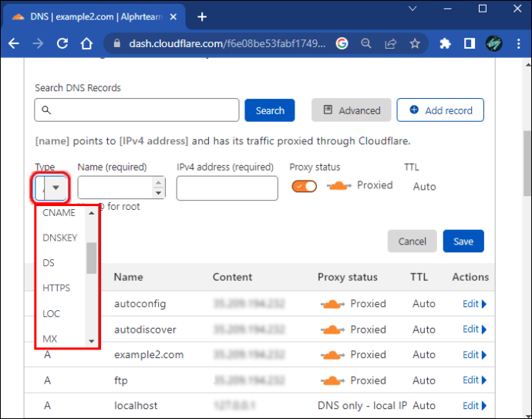This screenshot has height=419, width=532.
Task: Edit the autodiscover record
Action: pos(475,329)
